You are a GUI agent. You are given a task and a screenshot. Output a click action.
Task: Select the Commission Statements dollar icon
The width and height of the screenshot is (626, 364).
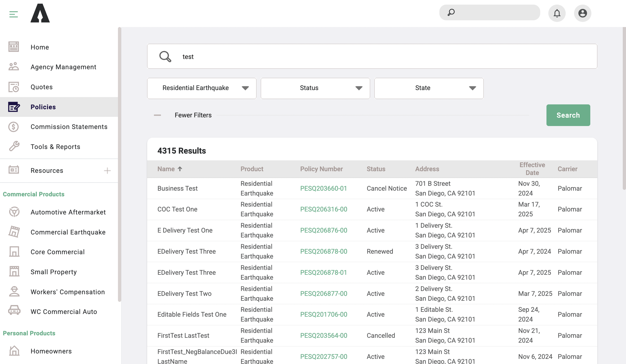click(x=14, y=127)
